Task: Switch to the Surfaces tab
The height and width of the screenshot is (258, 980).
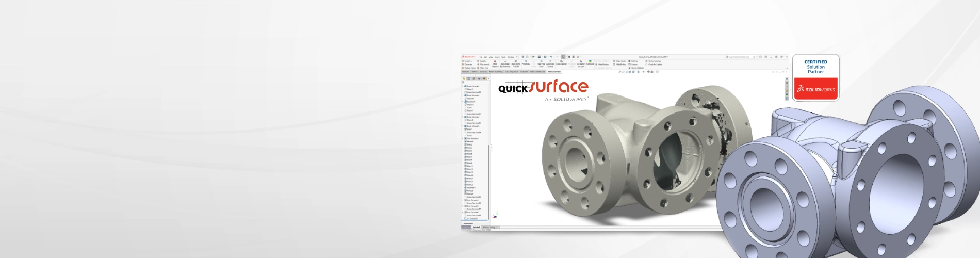Action: pyautogui.click(x=483, y=72)
